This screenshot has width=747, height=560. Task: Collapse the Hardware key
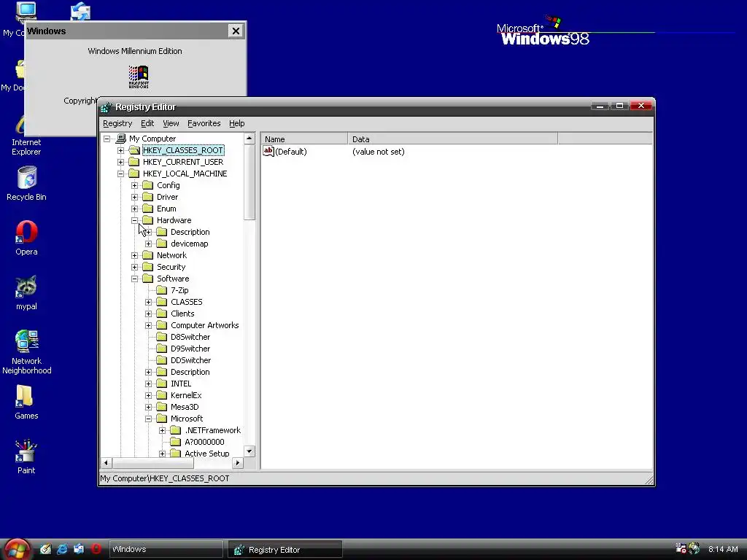click(x=134, y=220)
